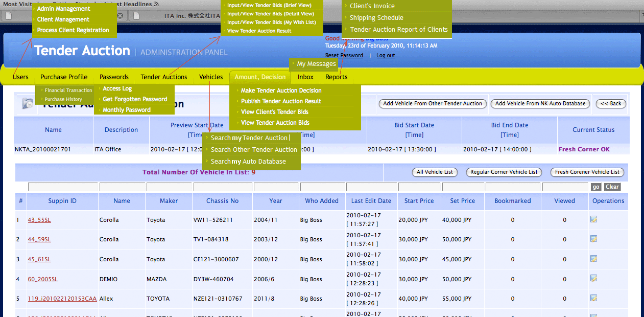Show the Regular Corner Vehicle List
644x317 pixels.
coord(504,172)
